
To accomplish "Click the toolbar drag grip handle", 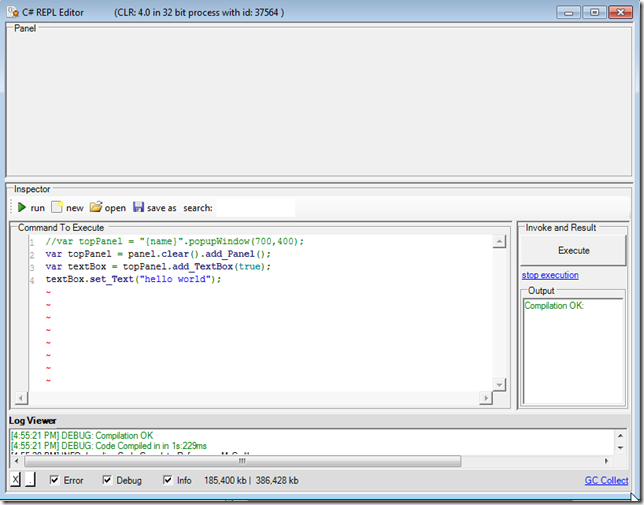I will [x=12, y=207].
